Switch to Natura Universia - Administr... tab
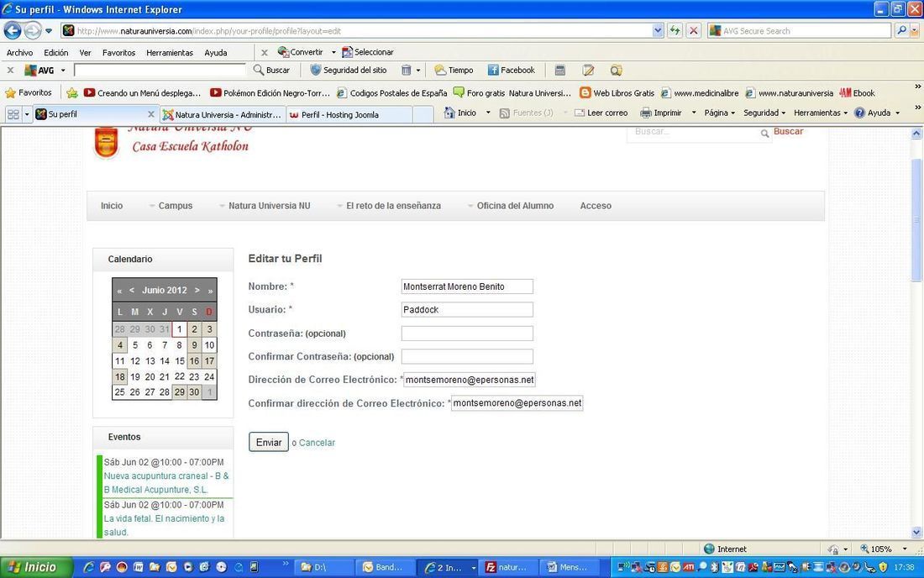924x578 pixels. [x=223, y=114]
